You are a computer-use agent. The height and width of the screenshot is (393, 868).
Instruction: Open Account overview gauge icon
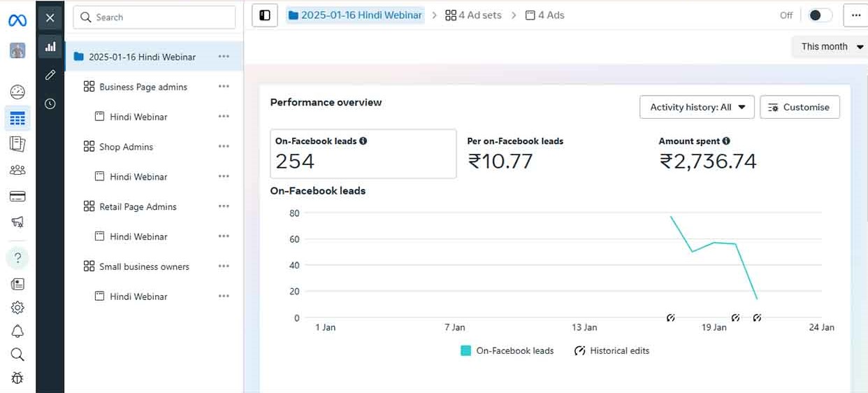17,92
